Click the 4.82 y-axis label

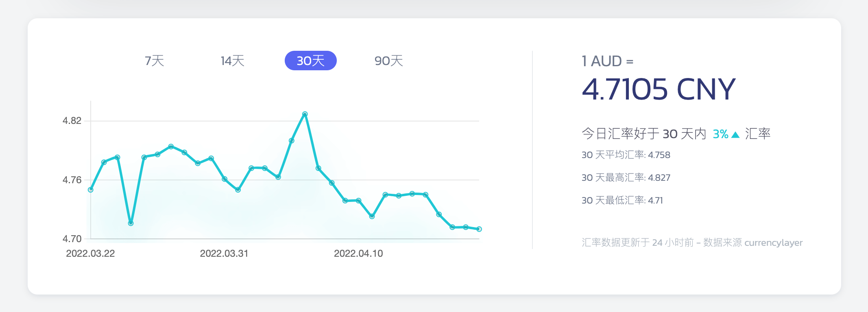click(x=72, y=121)
